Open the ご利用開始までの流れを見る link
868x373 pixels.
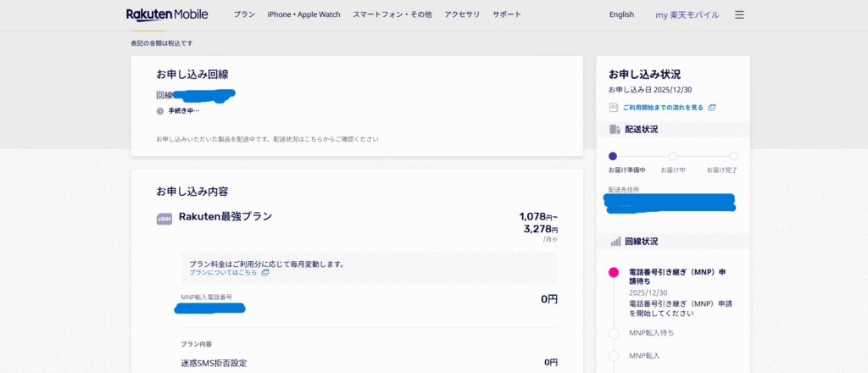pyautogui.click(x=664, y=108)
